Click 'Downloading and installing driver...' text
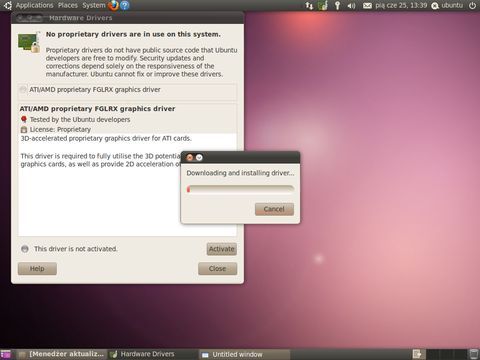The height and width of the screenshot is (360, 480). pos(240,173)
